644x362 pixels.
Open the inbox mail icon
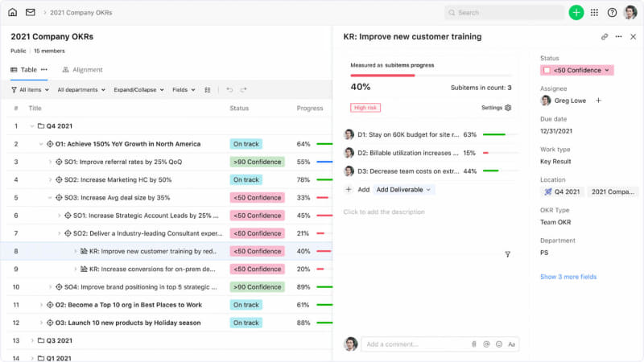click(31, 12)
